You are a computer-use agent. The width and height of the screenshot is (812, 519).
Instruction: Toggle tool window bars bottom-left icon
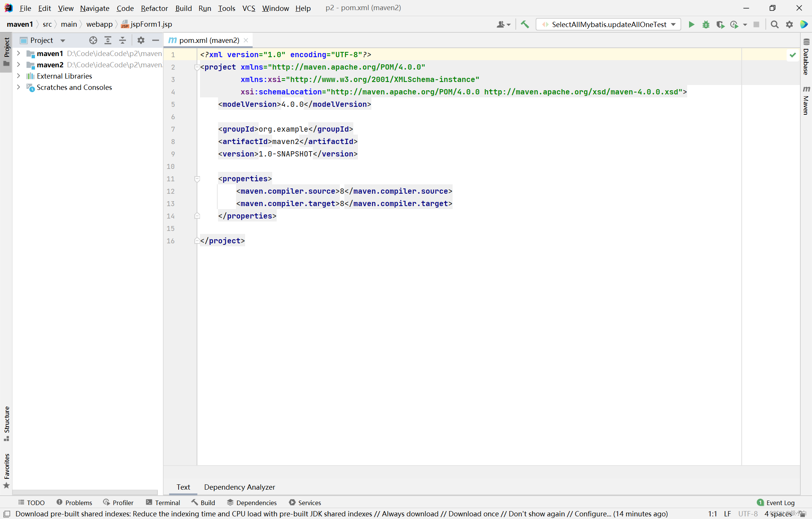(x=7, y=514)
